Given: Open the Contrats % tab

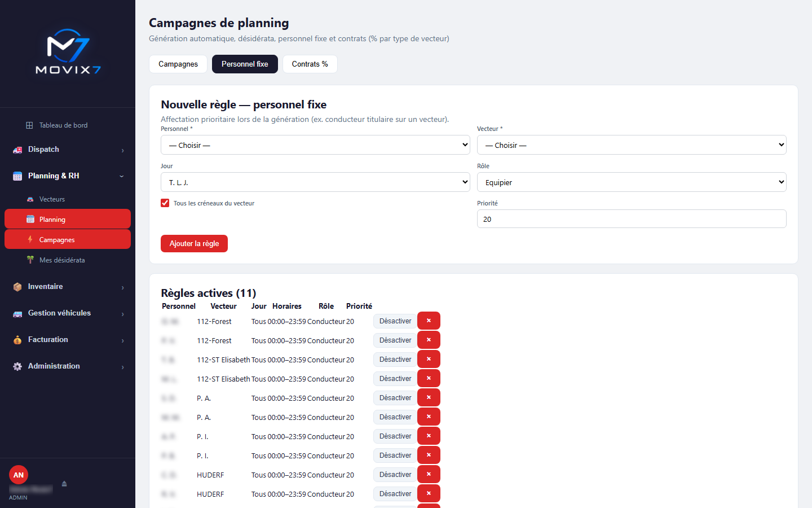Looking at the screenshot, I should [310, 64].
